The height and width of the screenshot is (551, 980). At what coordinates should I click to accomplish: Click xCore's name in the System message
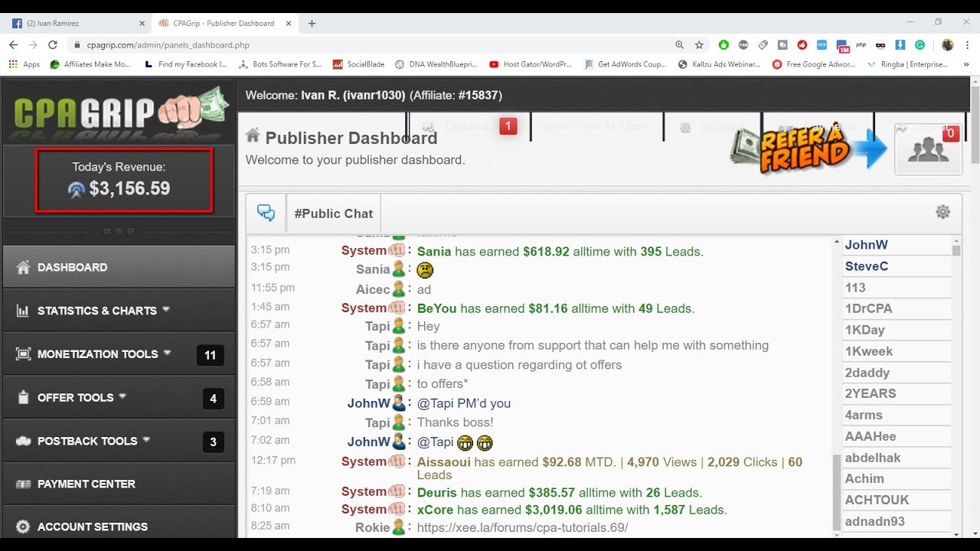[x=435, y=510]
